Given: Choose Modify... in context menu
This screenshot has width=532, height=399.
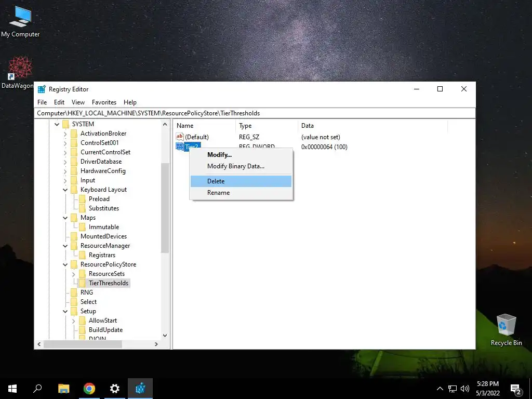Looking at the screenshot, I should (241, 155).
